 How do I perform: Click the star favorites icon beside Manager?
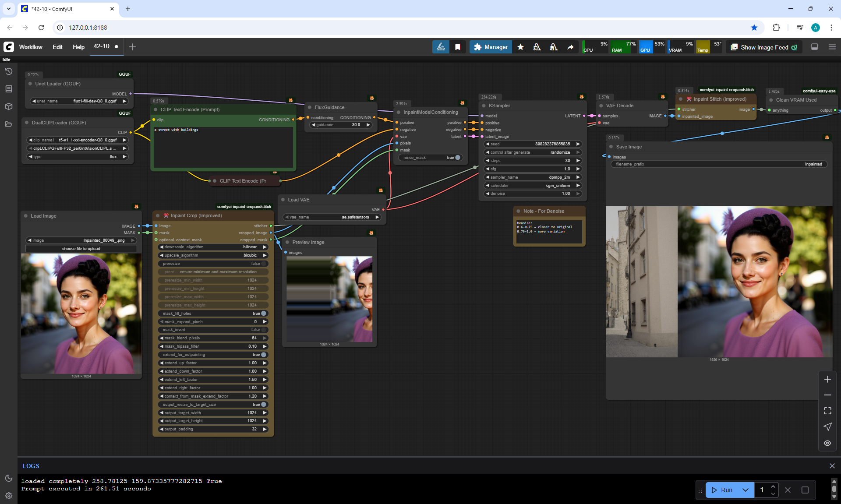(520, 47)
